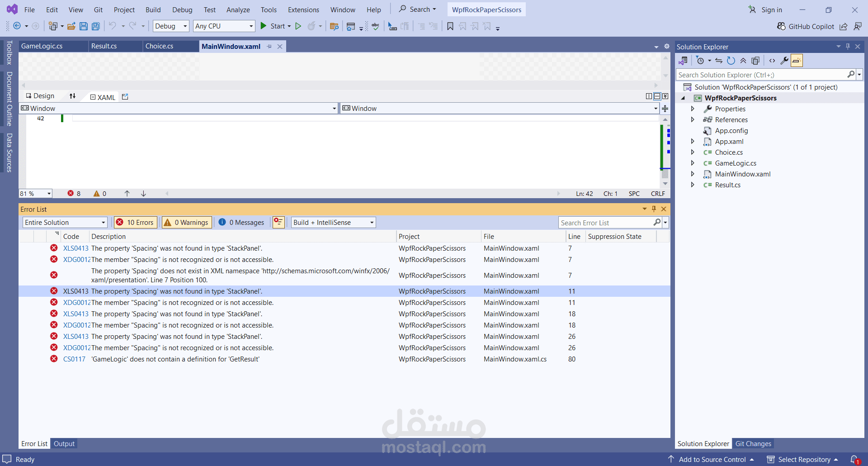This screenshot has width=868, height=466.
Task: Open the Extensions menu
Action: pos(303,10)
